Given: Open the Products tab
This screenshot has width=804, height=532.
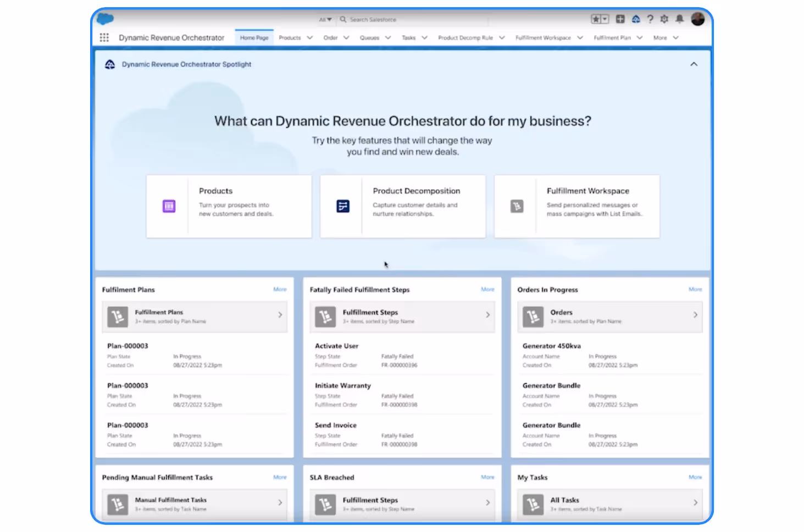Looking at the screenshot, I should tap(290, 38).
